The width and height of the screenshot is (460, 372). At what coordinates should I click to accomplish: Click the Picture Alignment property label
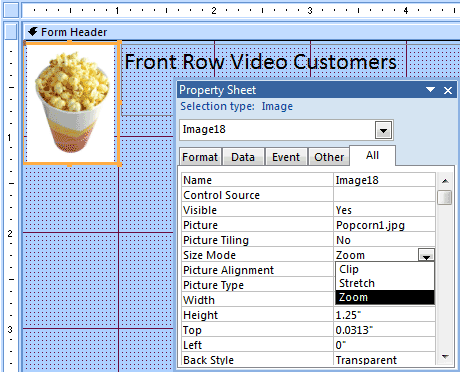coord(228,270)
